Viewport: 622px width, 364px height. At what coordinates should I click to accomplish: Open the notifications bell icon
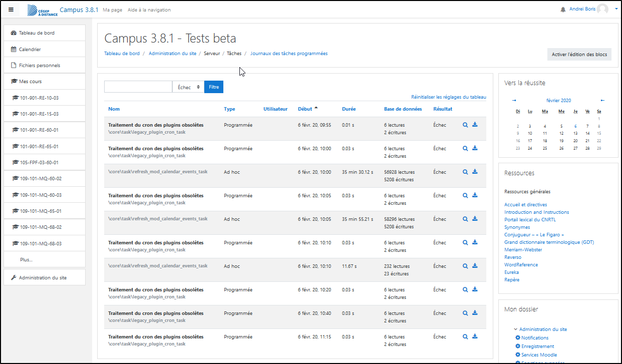click(563, 10)
